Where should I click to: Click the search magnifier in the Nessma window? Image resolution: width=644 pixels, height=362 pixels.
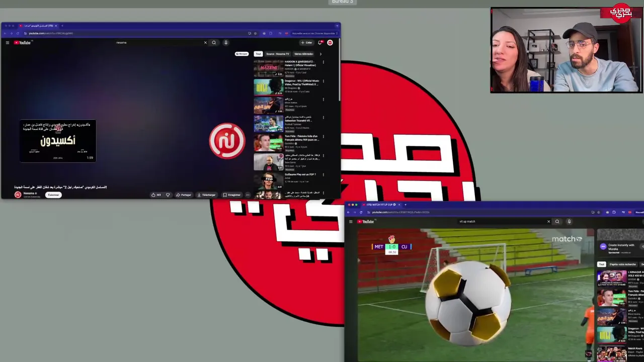point(214,43)
